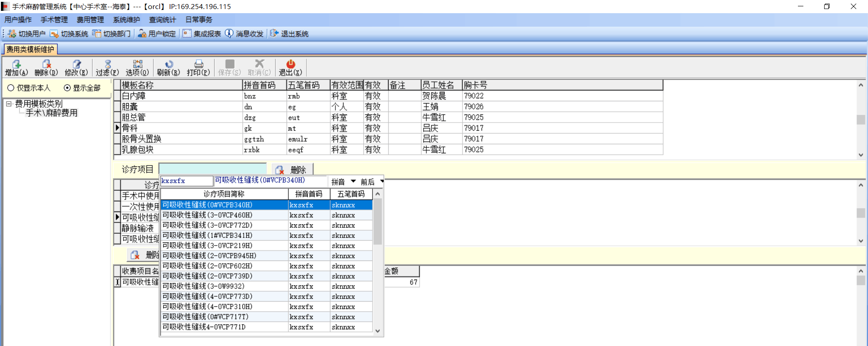868x346 pixels.
Task: Select 可吸收性缝线(0#VCPB340H) in the dropdown list
Action: click(266, 205)
